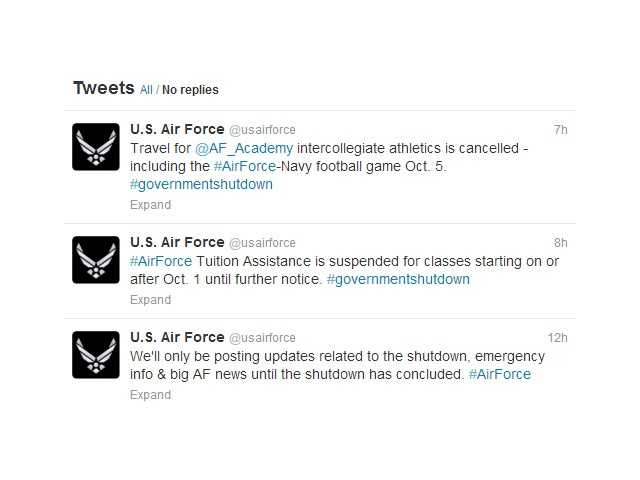Open the @AF_Academy mention link
This screenshot has width=640, height=480.
click(x=244, y=148)
